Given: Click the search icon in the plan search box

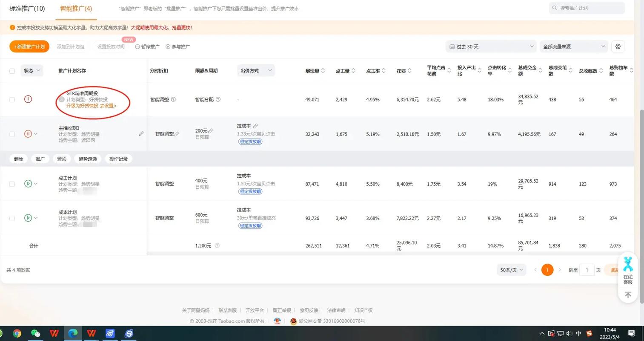Looking at the screenshot, I should (x=555, y=8).
